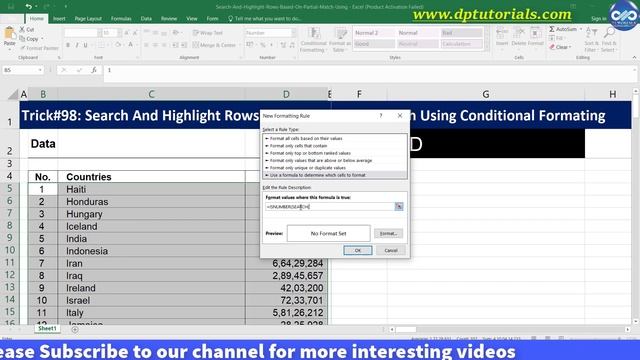Screen dimensions: 640x360
Task: Select 'Format all cells based on their values' rule
Action: [335, 138]
